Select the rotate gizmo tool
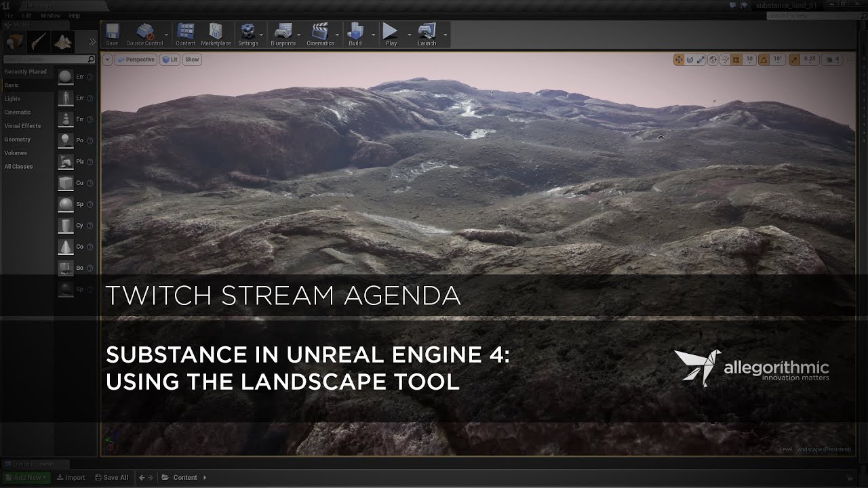Image resolution: width=868 pixels, height=488 pixels. (690, 60)
